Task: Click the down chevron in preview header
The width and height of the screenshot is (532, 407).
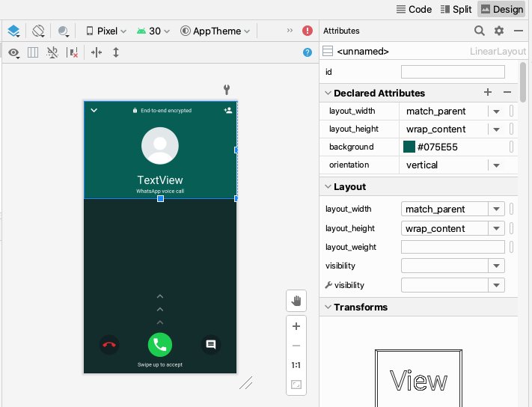Action: (94, 110)
